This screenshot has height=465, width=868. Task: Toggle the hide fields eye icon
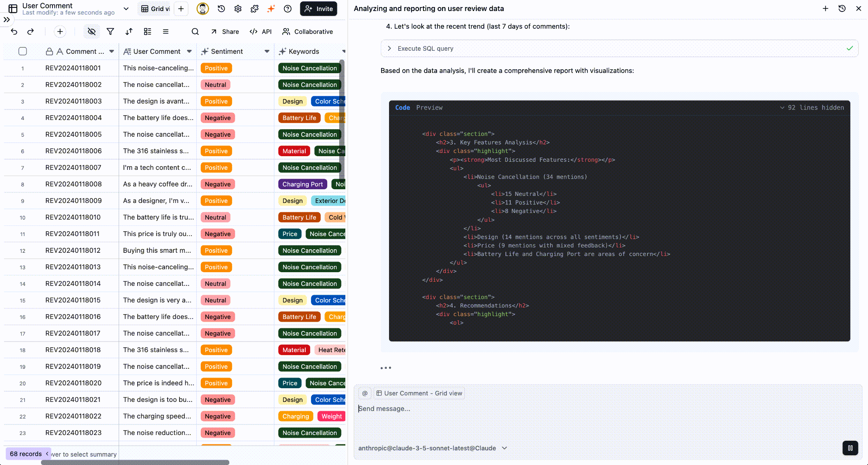pos(91,31)
